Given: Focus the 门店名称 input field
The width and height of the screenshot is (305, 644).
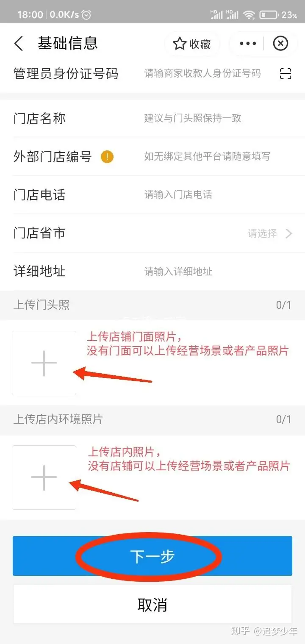Looking at the screenshot, I should point(219,118).
